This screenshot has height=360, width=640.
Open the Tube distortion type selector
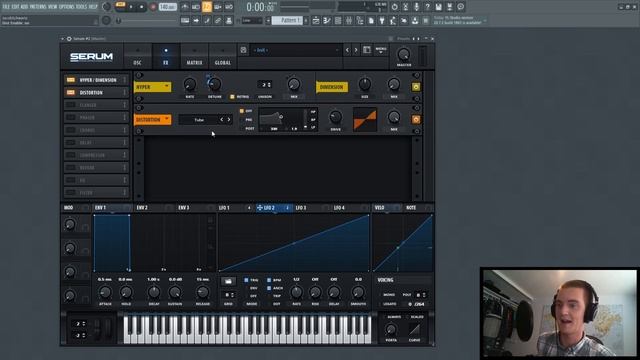point(199,120)
